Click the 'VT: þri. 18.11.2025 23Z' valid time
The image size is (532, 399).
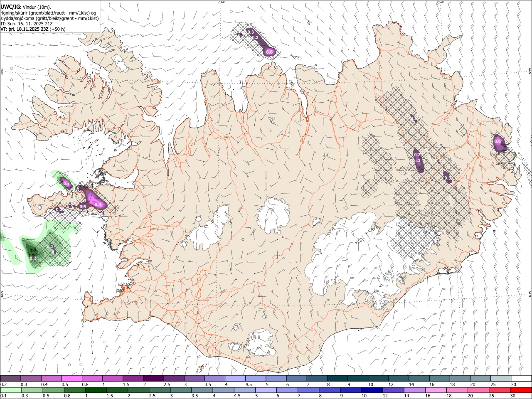[25, 29]
